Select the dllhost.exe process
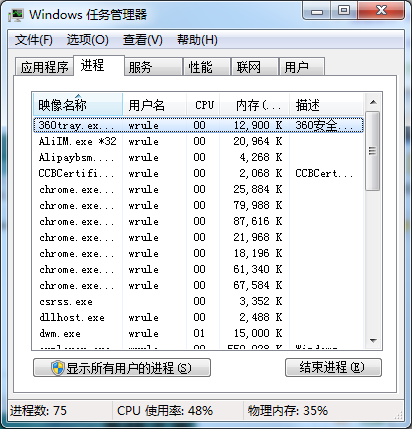The width and height of the screenshot is (412, 429). [198, 317]
